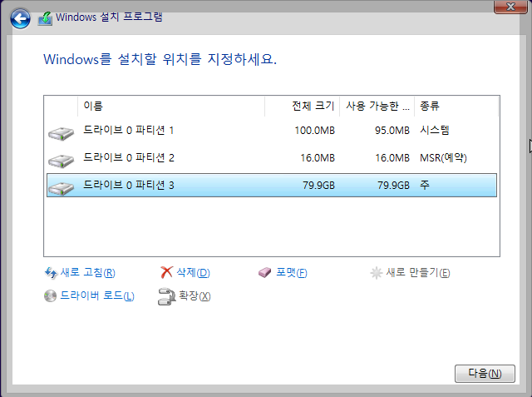The width and height of the screenshot is (532, 397).
Task: Go back using the blue arrow button
Action: pos(20,18)
